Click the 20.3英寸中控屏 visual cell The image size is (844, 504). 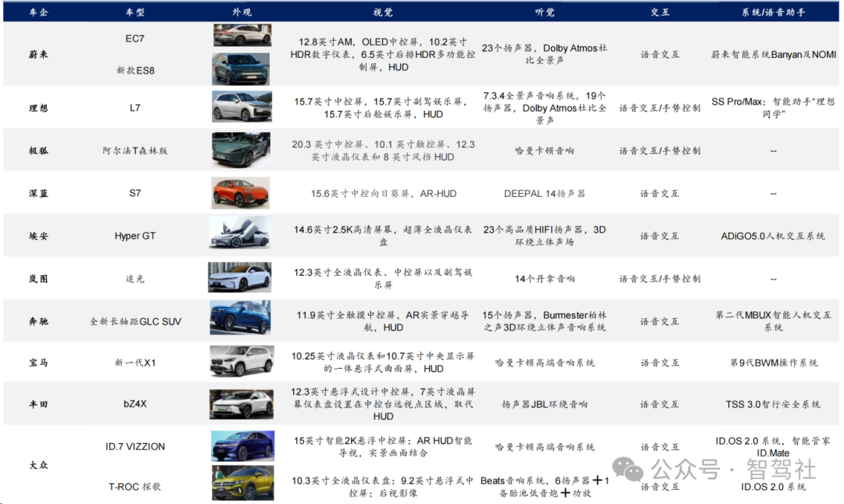pos(383,151)
